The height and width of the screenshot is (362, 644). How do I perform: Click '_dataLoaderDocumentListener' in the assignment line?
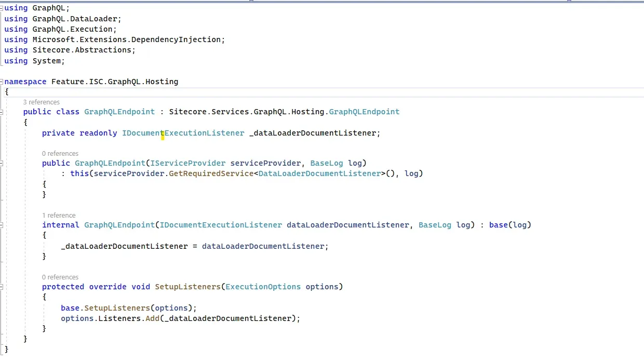124,246
